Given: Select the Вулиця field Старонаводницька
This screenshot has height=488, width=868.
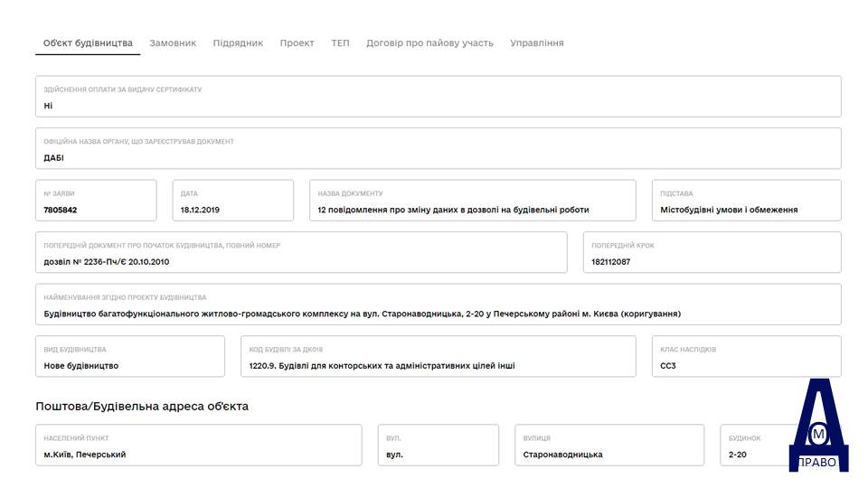Looking at the screenshot, I should 609,445.
